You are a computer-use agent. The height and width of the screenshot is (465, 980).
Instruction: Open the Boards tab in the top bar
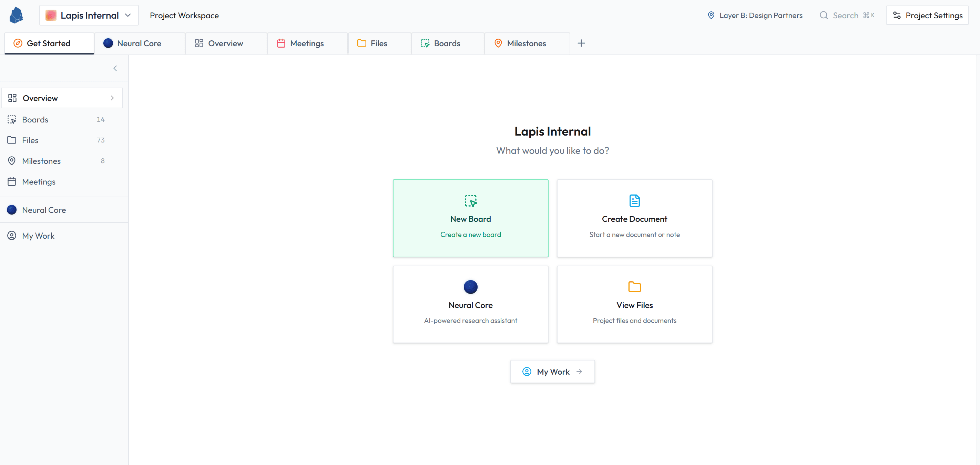coord(447,43)
